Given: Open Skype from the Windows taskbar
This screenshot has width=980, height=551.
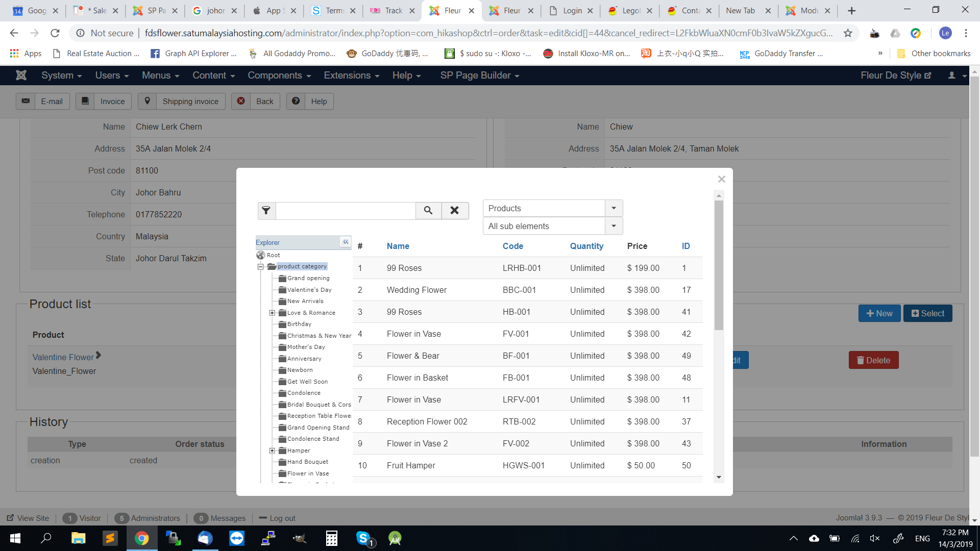Looking at the screenshot, I should pyautogui.click(x=363, y=538).
